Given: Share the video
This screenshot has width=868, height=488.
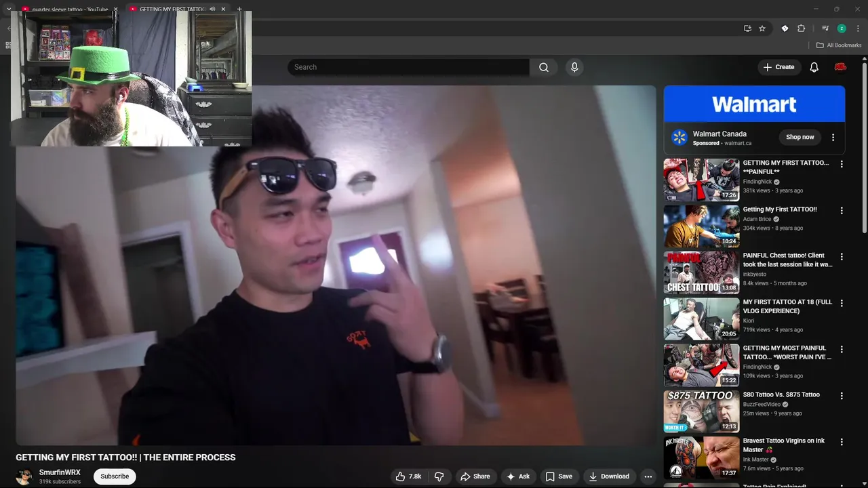Looking at the screenshot, I should point(475,476).
